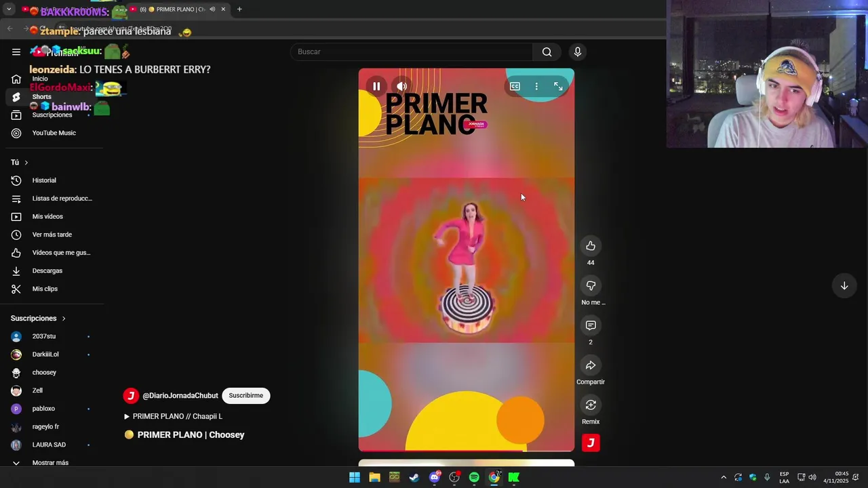The height and width of the screenshot is (488, 868).
Task: Open @DiarioJornadaChubut channel link
Action: 180,395
